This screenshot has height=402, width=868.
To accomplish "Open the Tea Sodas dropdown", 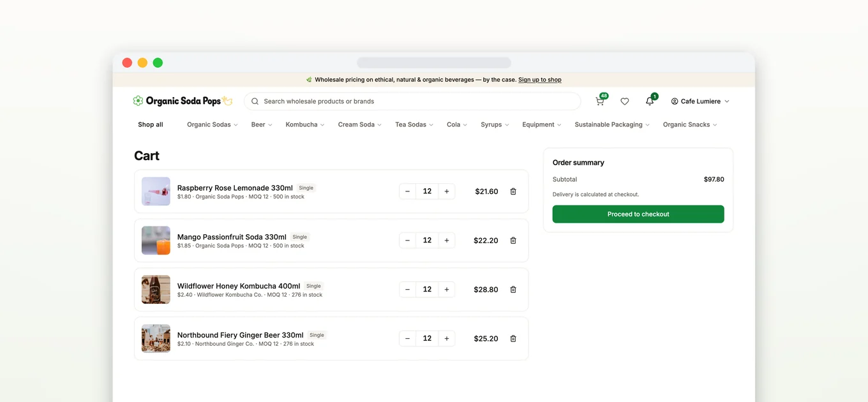I will point(414,124).
